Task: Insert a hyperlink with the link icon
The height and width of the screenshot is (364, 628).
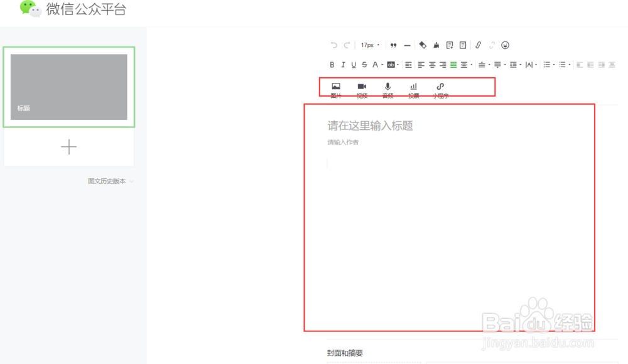Action: pyautogui.click(x=478, y=45)
